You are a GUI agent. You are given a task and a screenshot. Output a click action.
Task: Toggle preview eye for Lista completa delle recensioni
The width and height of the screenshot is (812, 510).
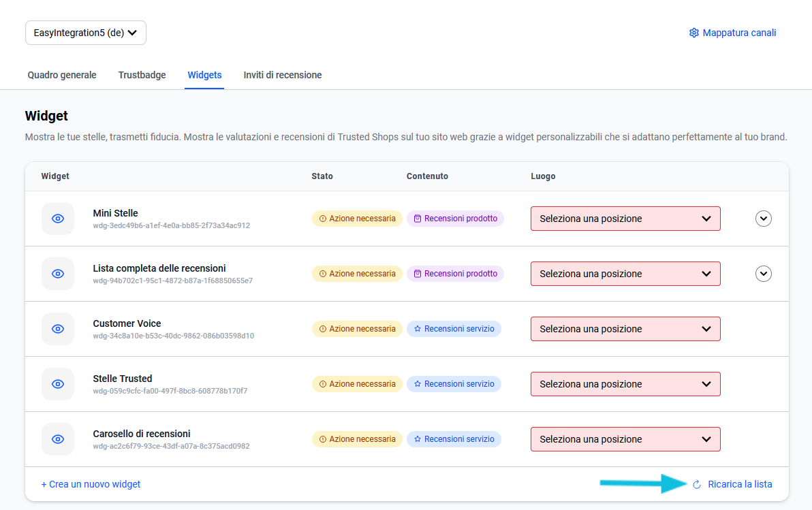point(58,274)
